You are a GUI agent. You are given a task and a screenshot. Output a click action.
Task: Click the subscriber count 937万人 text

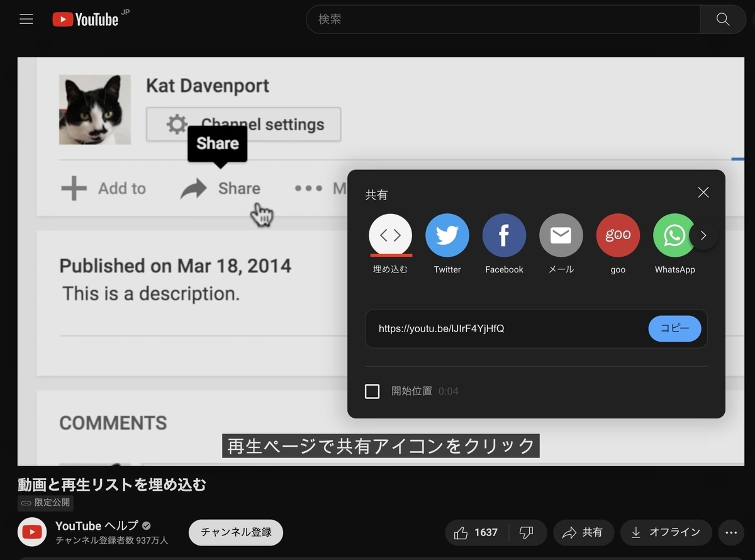tap(112, 540)
